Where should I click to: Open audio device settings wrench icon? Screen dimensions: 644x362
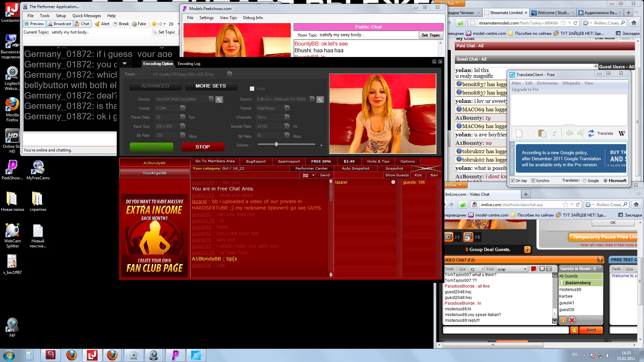tap(320, 100)
